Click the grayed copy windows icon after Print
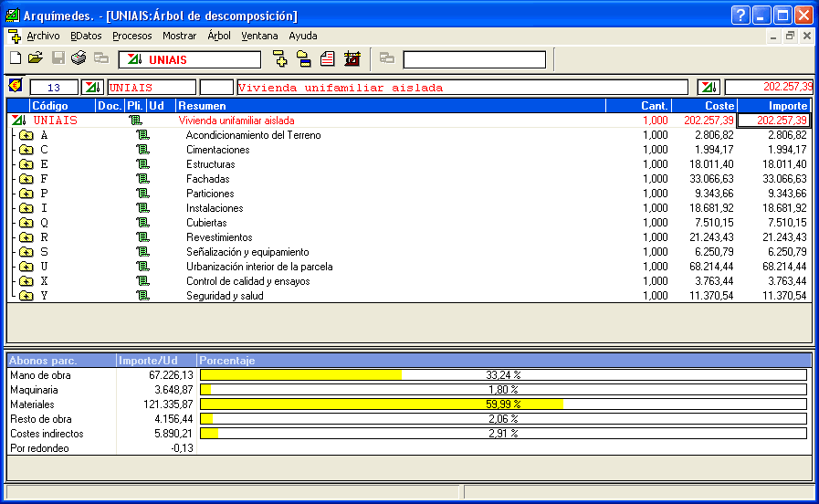 [x=101, y=58]
